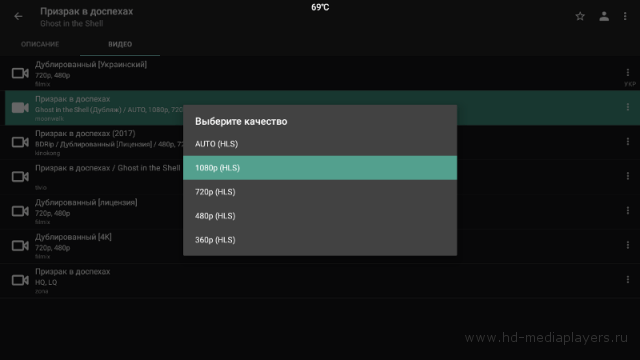Click camera icon of Призрак в доспехах (2017)
Screen dimensions: 640x360
coord(20,142)
